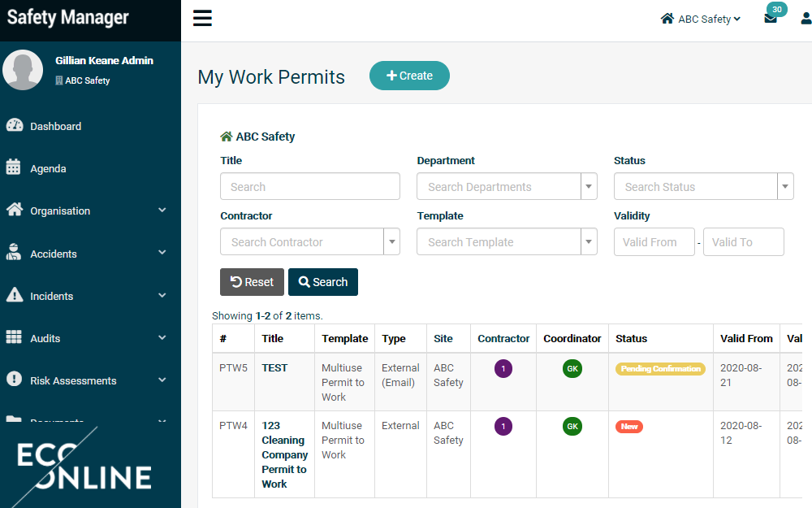Open Agenda in the sidebar

click(48, 168)
